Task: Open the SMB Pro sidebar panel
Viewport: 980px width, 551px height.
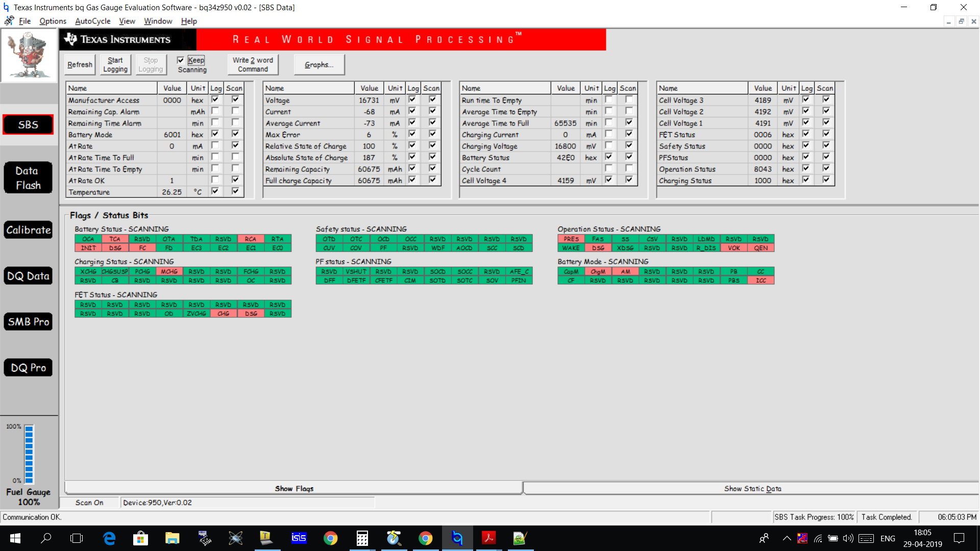Action: [28, 322]
